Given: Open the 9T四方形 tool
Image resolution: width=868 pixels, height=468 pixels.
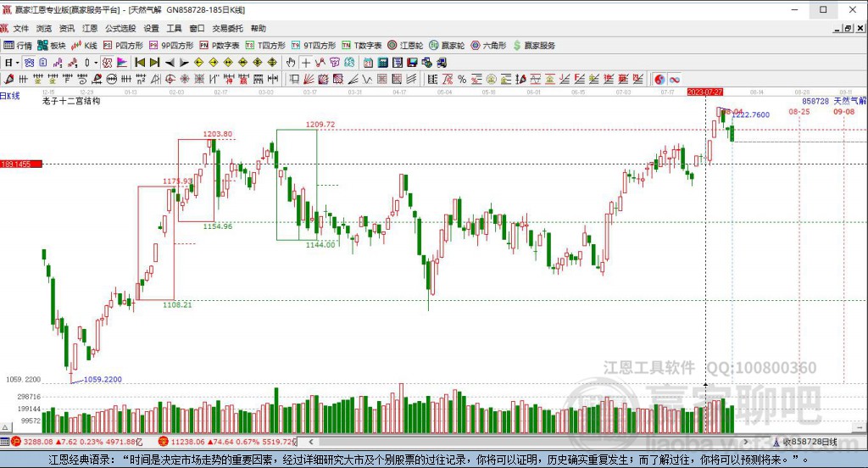Looking at the screenshot, I should pyautogui.click(x=314, y=46).
